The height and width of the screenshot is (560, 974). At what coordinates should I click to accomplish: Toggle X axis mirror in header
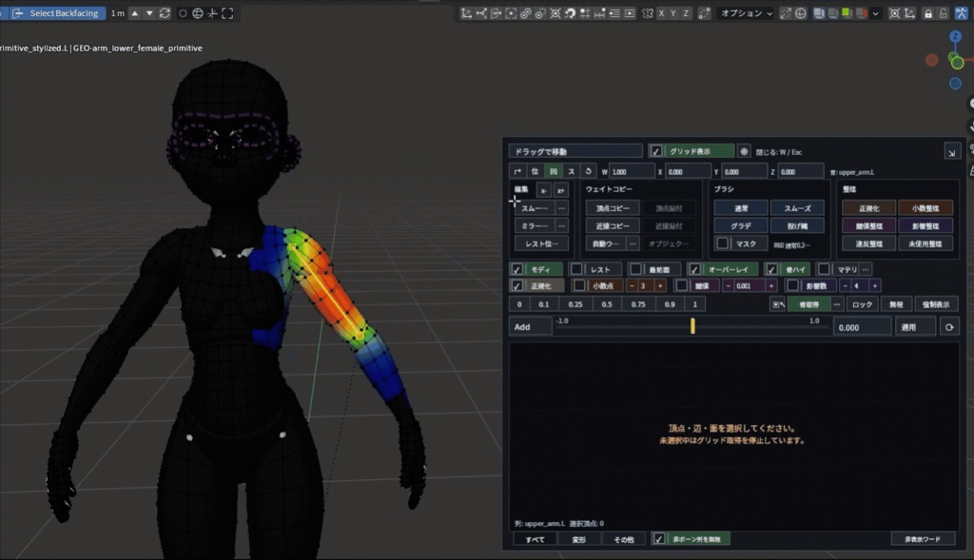(x=661, y=13)
